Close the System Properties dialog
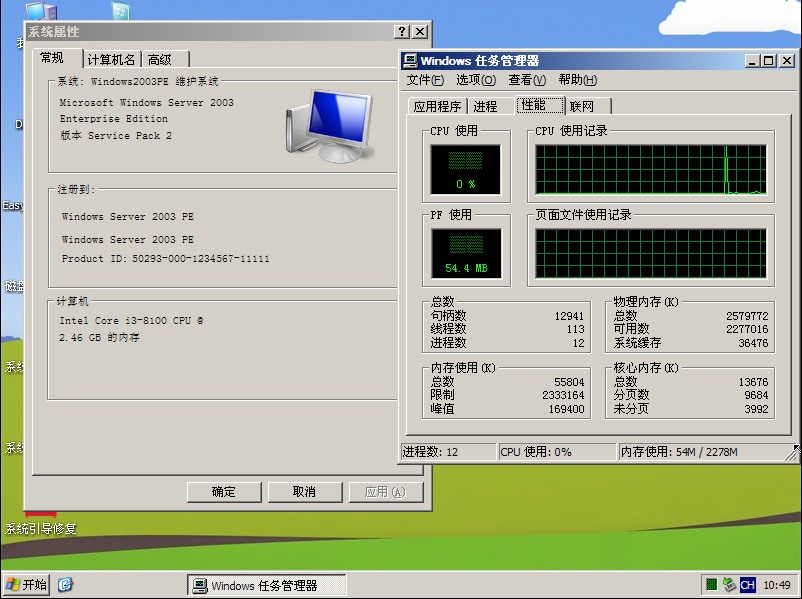This screenshot has width=802, height=599. click(420, 32)
